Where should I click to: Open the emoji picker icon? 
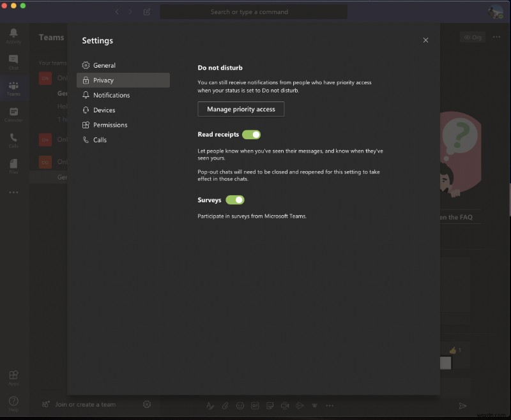click(x=240, y=406)
